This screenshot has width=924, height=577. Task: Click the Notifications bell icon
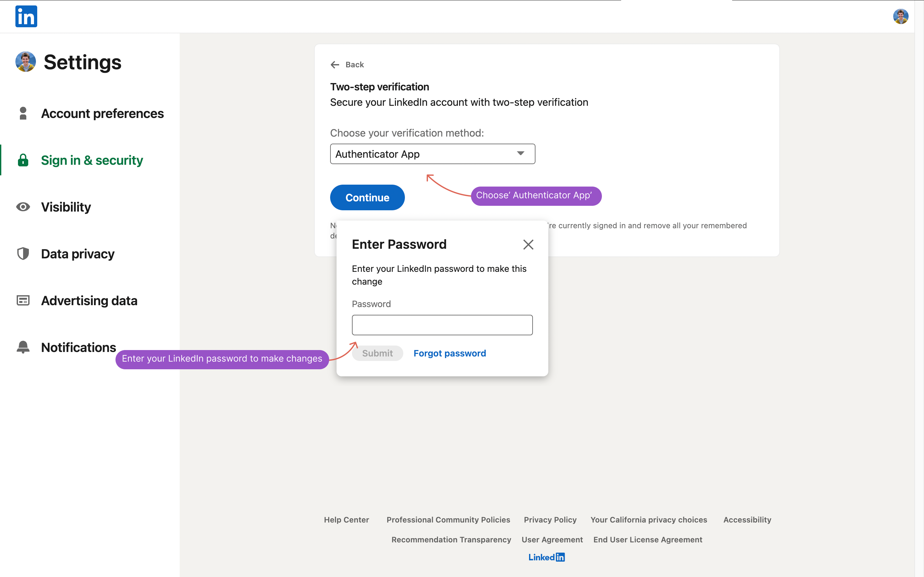[22, 347]
